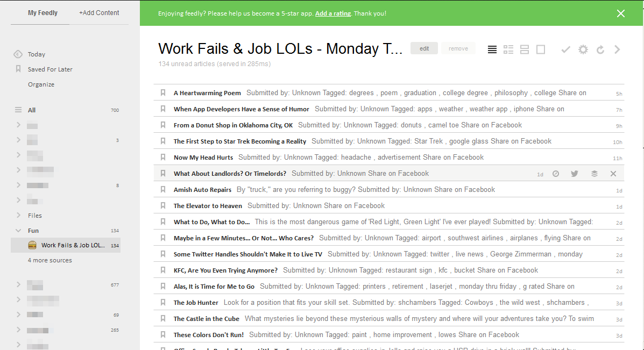Bookmark 'What About Landlords? Or Timelords?' article

tap(163, 174)
